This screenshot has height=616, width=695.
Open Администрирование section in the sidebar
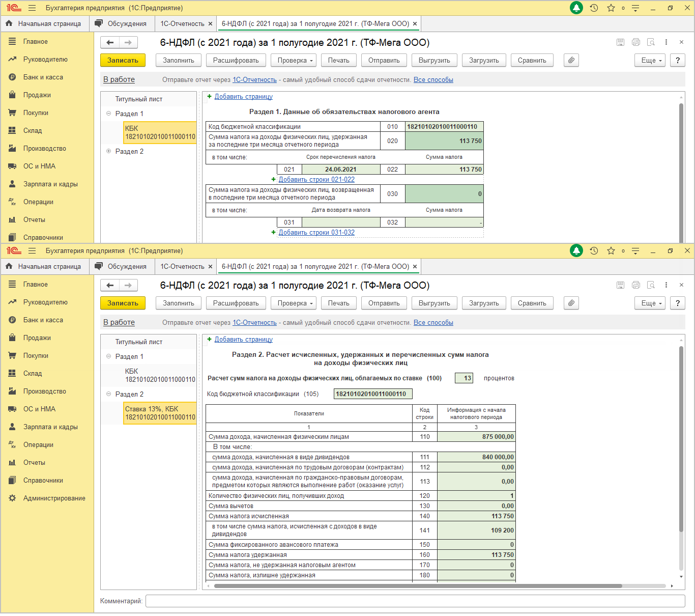[x=54, y=498]
